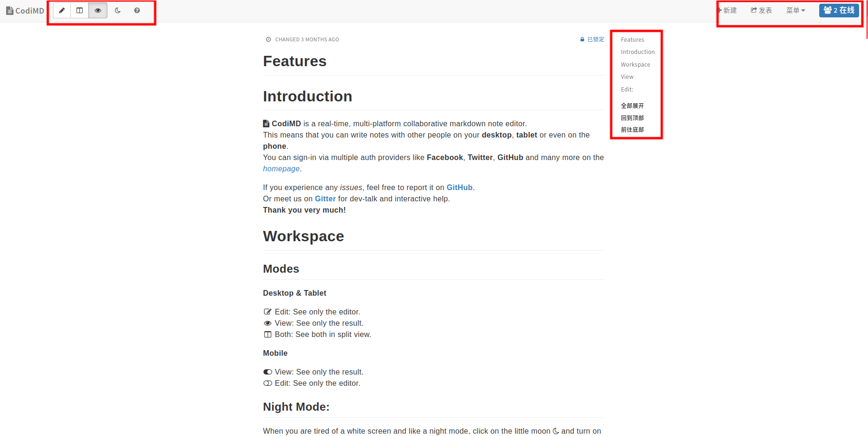Click the moon icon in Night Mode paragraph
868x436 pixels.
click(556, 431)
